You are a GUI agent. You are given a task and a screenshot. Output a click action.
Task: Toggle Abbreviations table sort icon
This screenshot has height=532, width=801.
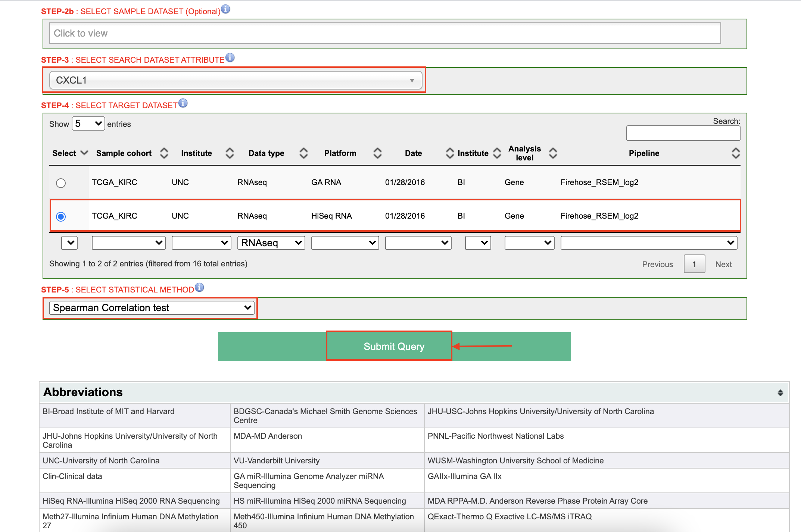tap(780, 392)
